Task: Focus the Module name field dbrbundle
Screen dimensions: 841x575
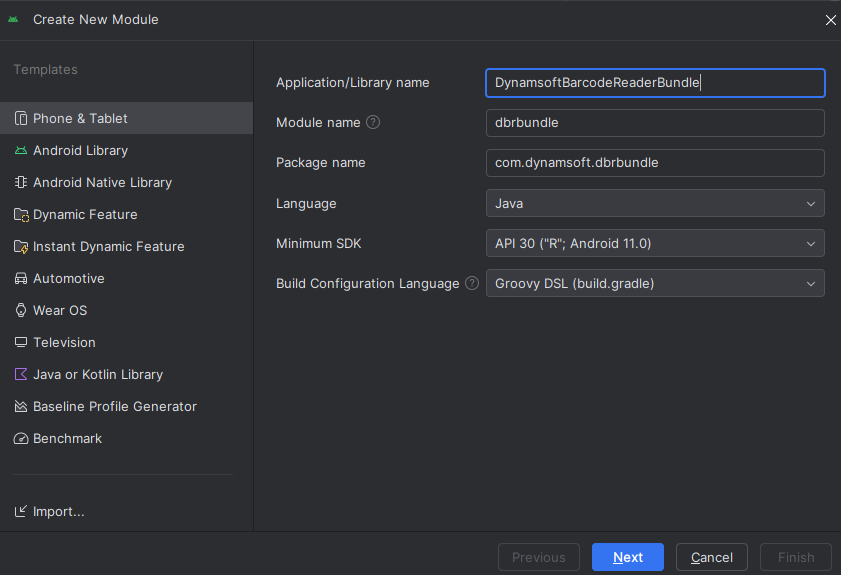Action: point(655,123)
